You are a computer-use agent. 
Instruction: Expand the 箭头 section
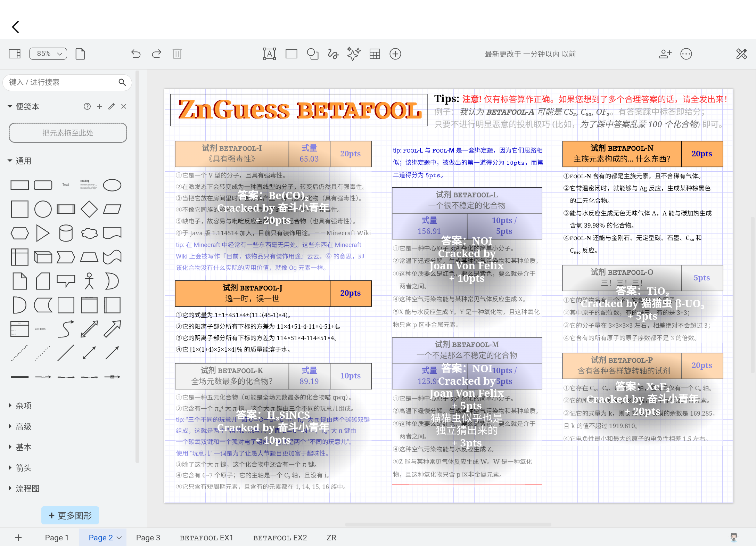click(20, 468)
